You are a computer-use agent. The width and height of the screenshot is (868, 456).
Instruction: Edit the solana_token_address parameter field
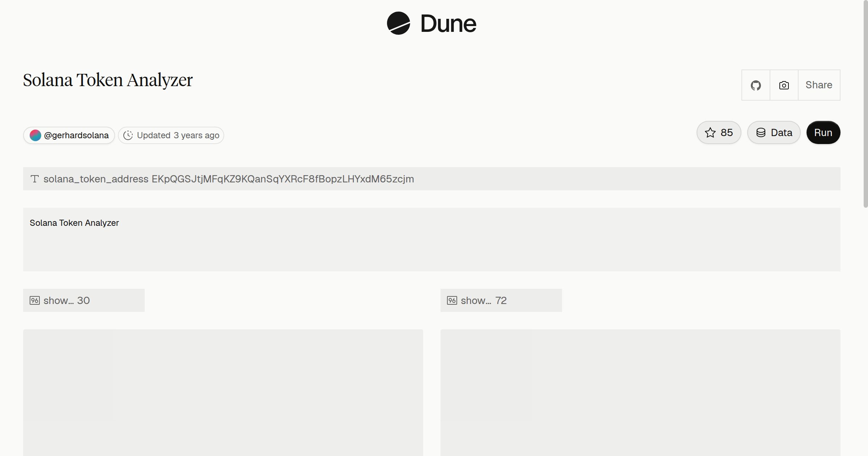coord(431,179)
